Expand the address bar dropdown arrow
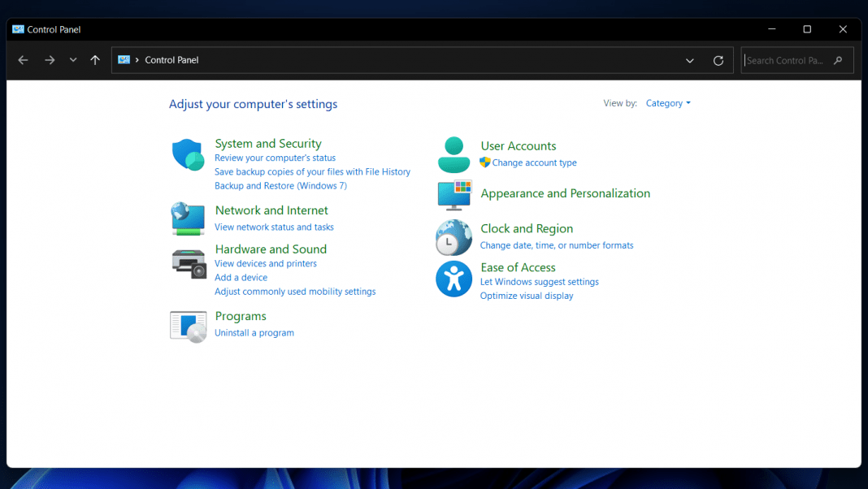Image resolution: width=868 pixels, height=489 pixels. (690, 60)
